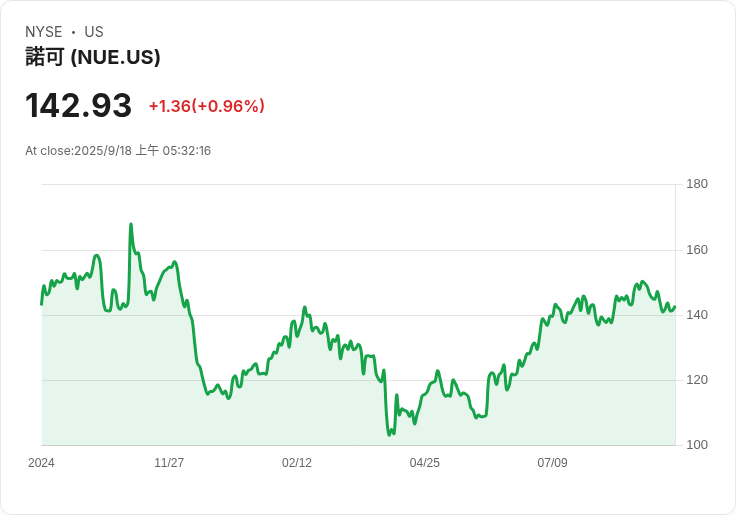
Task: Click the 120 y-axis label
Action: coord(697,380)
